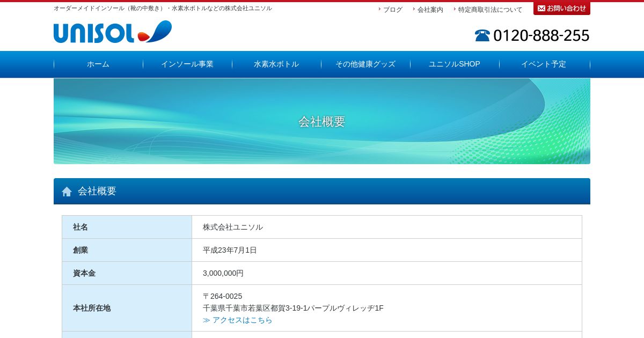Click the 本社所在地 row header
This screenshot has width=644, height=338.
[x=127, y=308]
